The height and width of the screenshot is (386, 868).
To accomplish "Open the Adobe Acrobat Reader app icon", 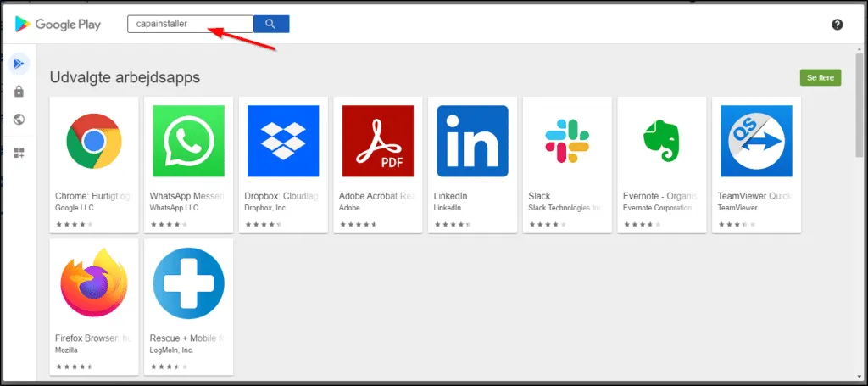I will [x=378, y=141].
